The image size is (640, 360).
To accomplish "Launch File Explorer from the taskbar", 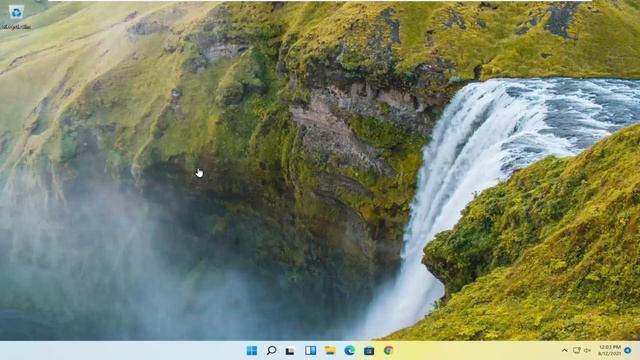I will click(x=330, y=351).
